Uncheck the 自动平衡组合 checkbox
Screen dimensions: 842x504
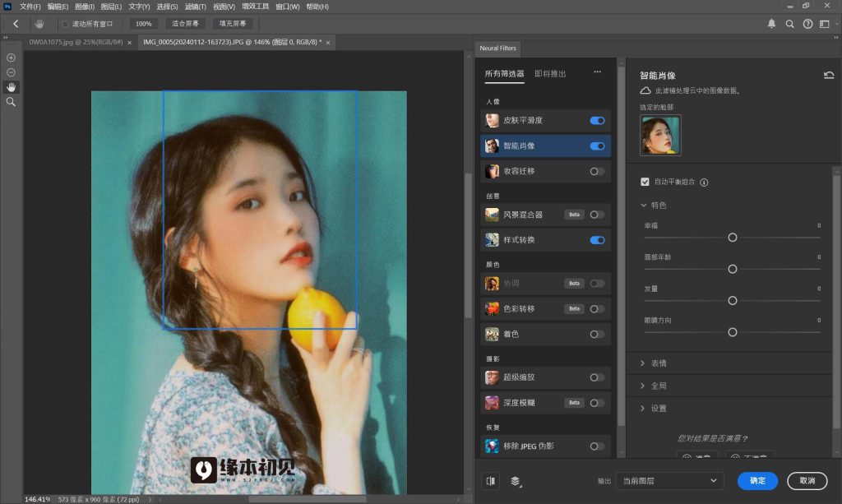(645, 183)
